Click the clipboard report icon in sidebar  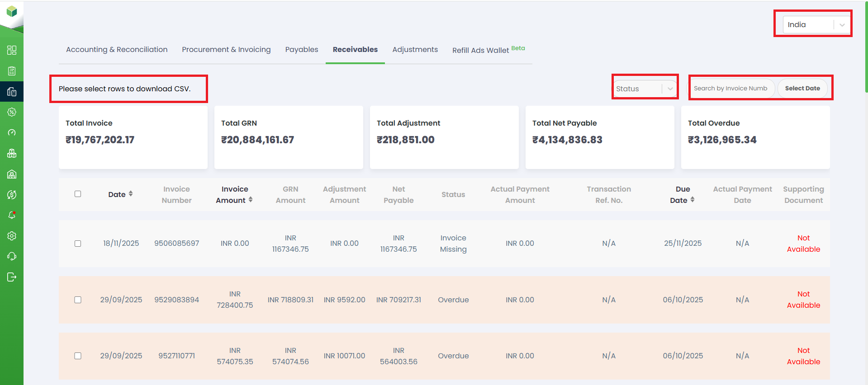(12, 71)
